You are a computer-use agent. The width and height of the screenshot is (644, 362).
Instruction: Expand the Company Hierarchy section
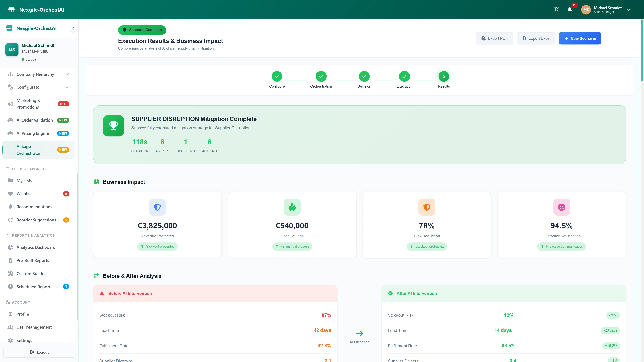67,74
